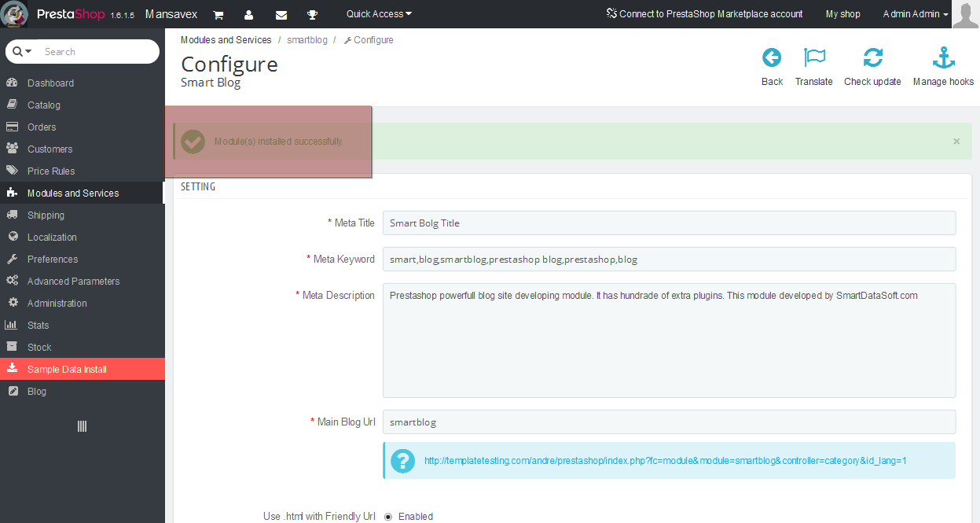Select Enabled for .html with Friendly Url
The width and height of the screenshot is (980, 523).
point(388,517)
